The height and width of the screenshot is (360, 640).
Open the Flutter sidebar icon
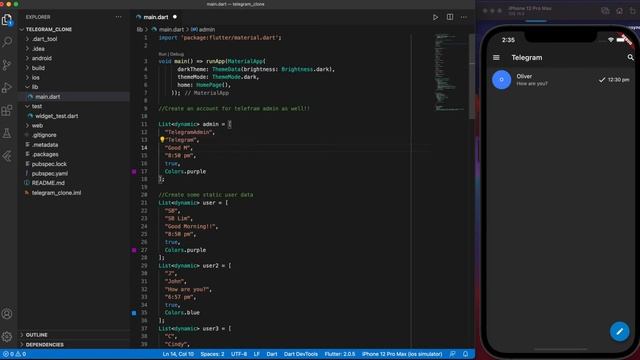(x=7, y=156)
